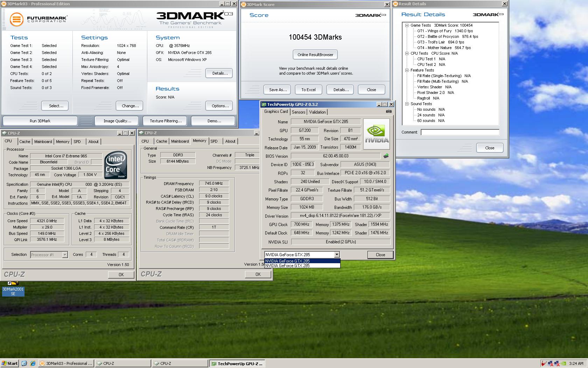Click Run 3DMark button

(x=40, y=121)
